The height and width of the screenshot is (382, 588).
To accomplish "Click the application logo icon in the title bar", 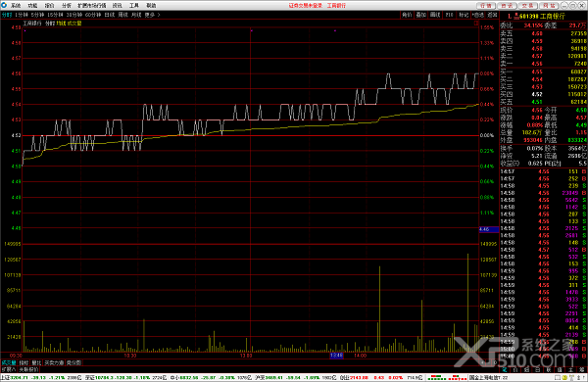I will pyautogui.click(x=4, y=5).
